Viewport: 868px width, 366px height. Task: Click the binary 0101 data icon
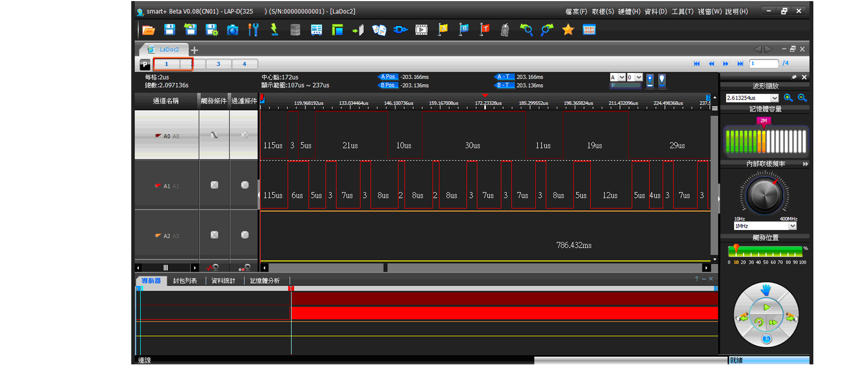click(x=589, y=30)
